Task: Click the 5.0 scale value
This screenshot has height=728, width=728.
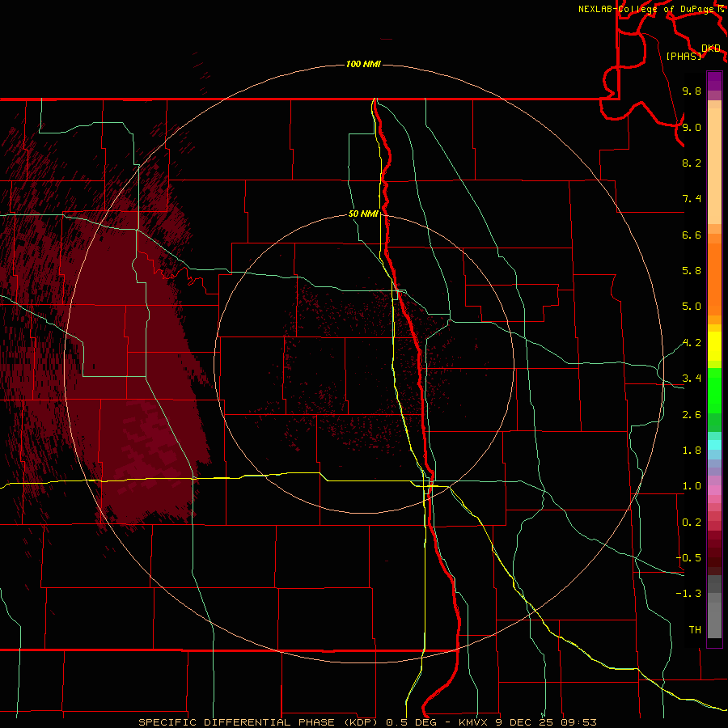Action: 692,307
